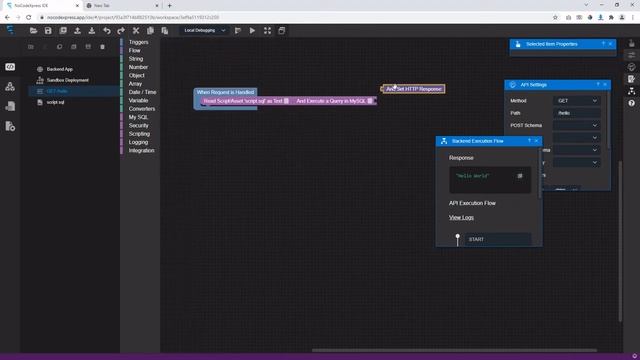The height and width of the screenshot is (360, 640).
Task: Copy selection with the toolbar copy icon
Action: (150, 31)
